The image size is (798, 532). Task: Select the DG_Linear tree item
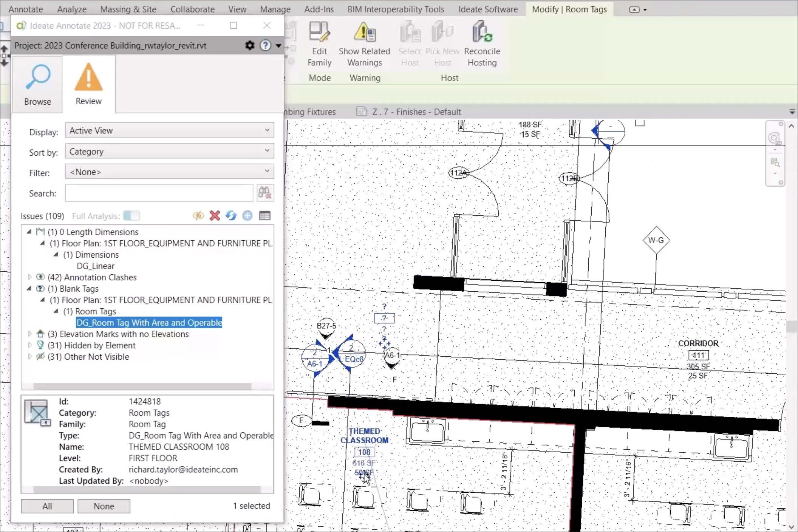point(95,266)
